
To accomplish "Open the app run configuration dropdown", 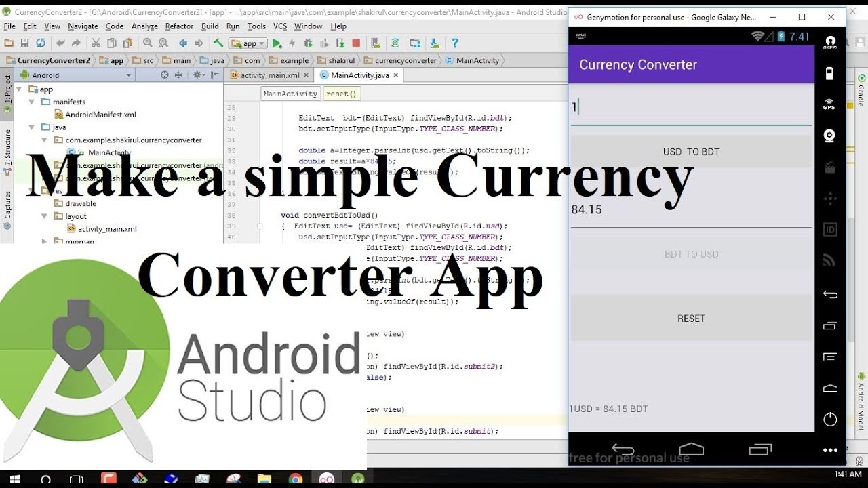I will 248,43.
